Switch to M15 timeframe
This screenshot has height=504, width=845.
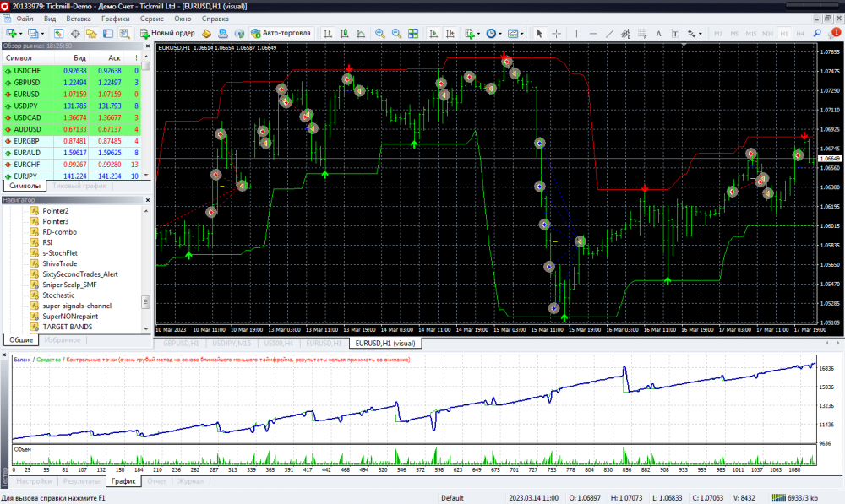click(751, 34)
